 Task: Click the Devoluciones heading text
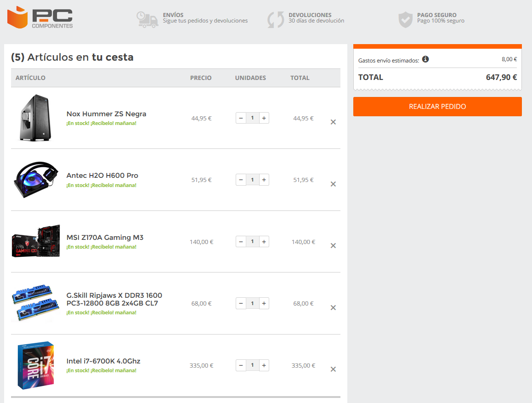pyautogui.click(x=310, y=15)
